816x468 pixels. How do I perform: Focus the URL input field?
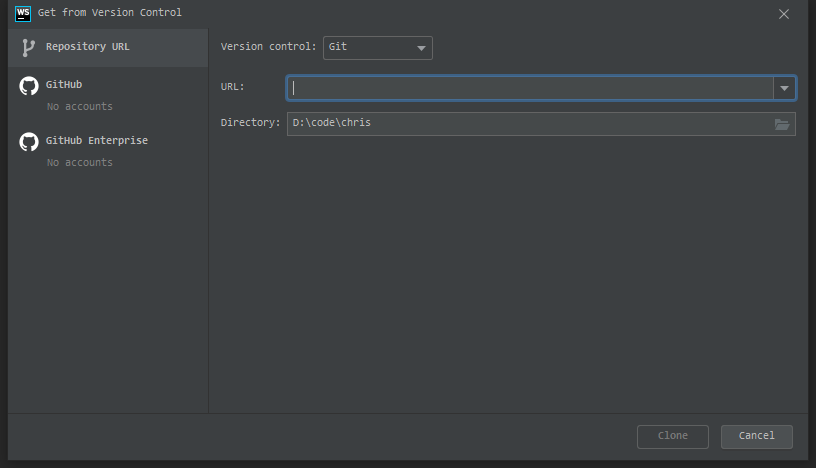coord(530,88)
